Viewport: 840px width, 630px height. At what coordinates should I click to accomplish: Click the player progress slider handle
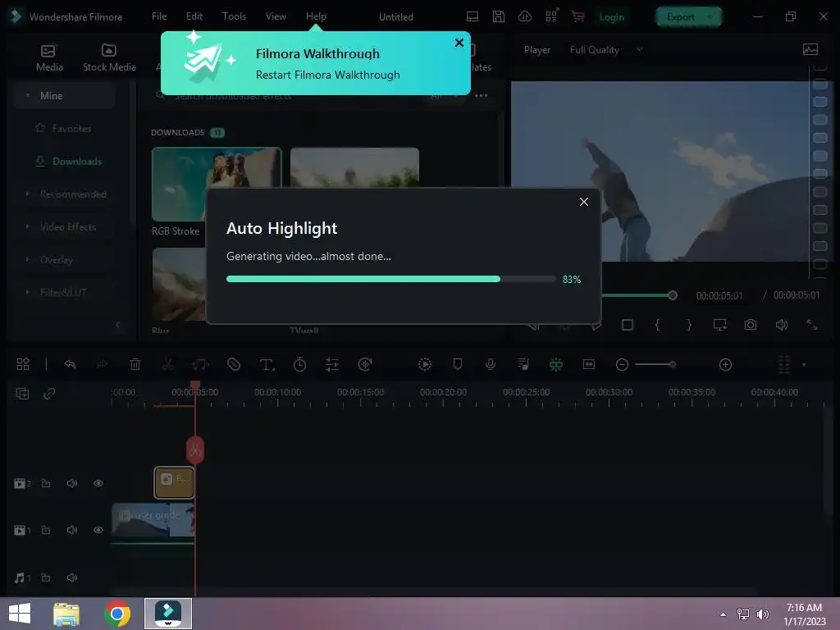coord(673,295)
